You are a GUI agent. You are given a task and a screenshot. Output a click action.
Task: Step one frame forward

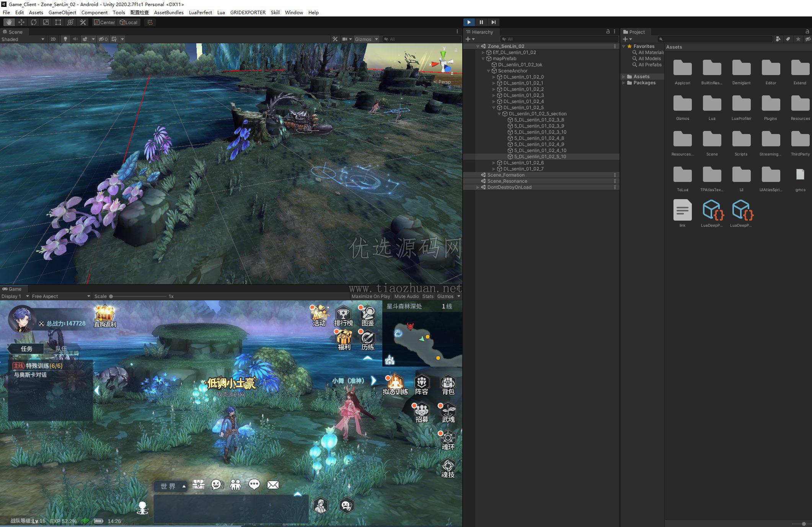point(494,22)
